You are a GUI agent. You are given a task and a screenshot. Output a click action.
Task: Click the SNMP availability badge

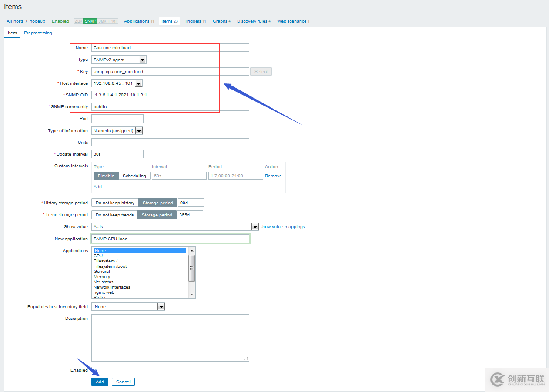point(90,21)
